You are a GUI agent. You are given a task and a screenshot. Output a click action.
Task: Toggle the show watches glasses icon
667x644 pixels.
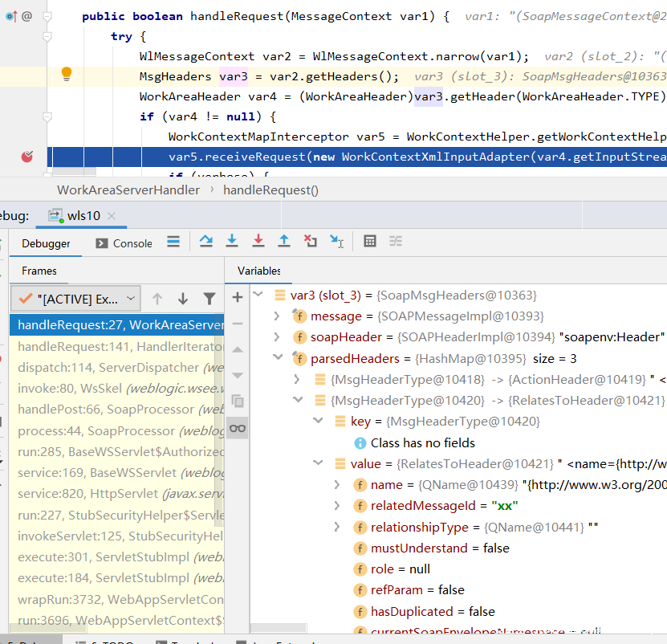[x=238, y=428]
